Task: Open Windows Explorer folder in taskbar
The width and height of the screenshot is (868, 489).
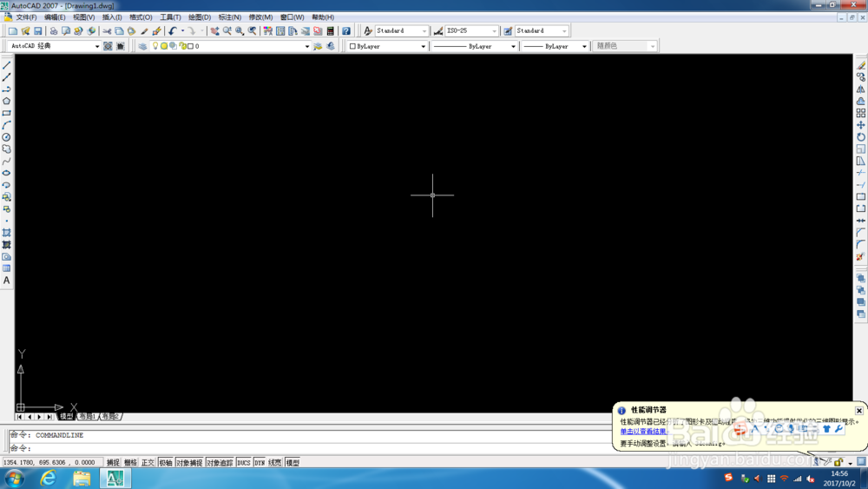Action: pos(82,478)
